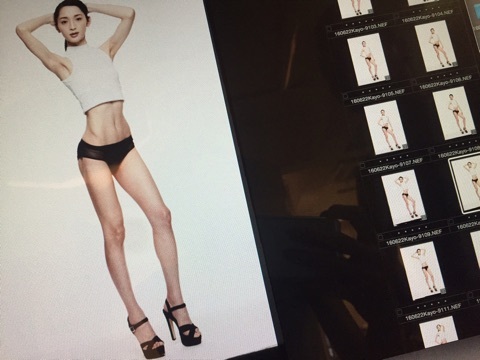
Task: Set star rating dots above 160622Kayo-9103.NEF
Action: [359, 22]
